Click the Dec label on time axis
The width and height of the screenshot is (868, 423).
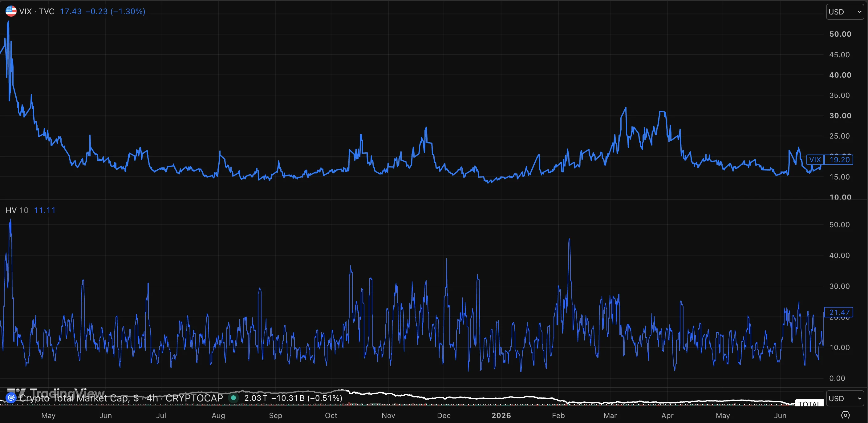[x=444, y=415]
